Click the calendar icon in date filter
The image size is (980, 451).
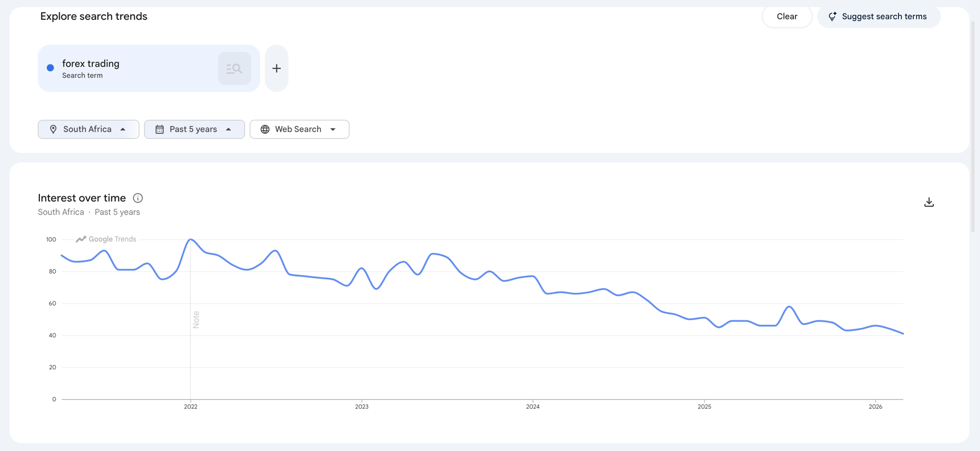(160, 130)
